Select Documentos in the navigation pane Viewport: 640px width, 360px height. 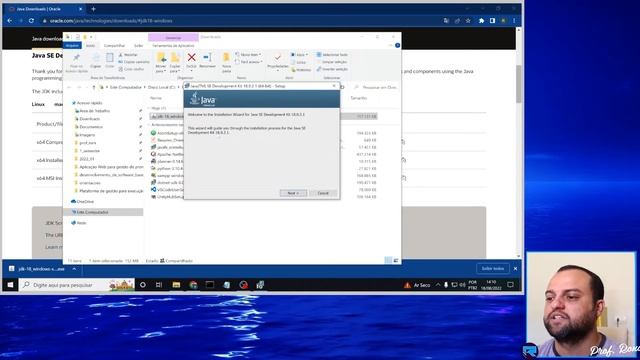tap(89, 127)
